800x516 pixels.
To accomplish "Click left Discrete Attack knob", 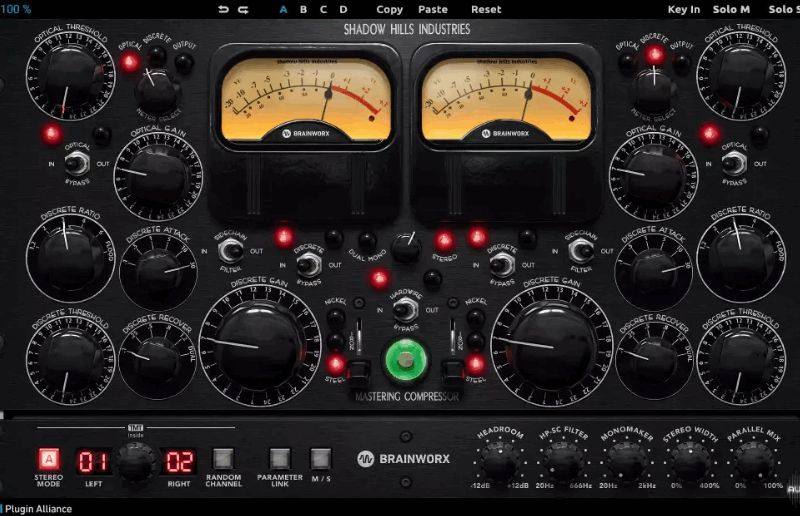I will coord(158,274).
